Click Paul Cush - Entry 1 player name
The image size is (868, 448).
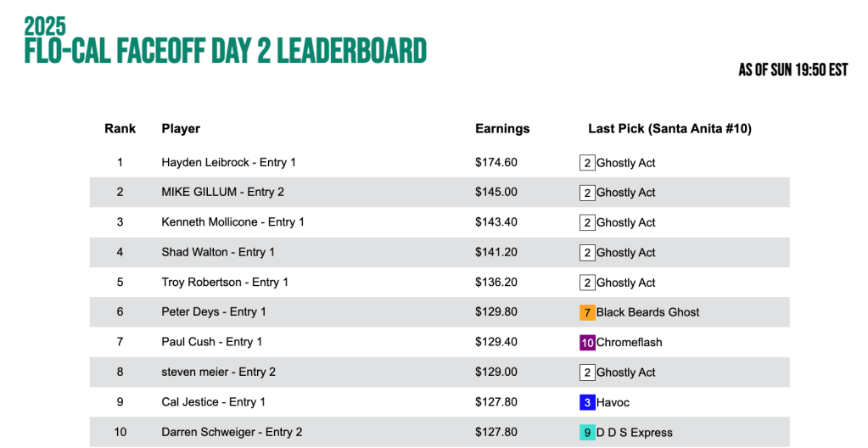pos(211,342)
